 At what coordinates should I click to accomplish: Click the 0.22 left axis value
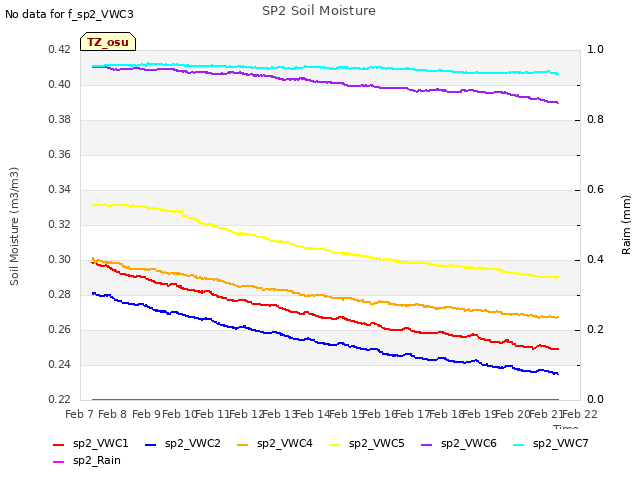click(x=60, y=400)
